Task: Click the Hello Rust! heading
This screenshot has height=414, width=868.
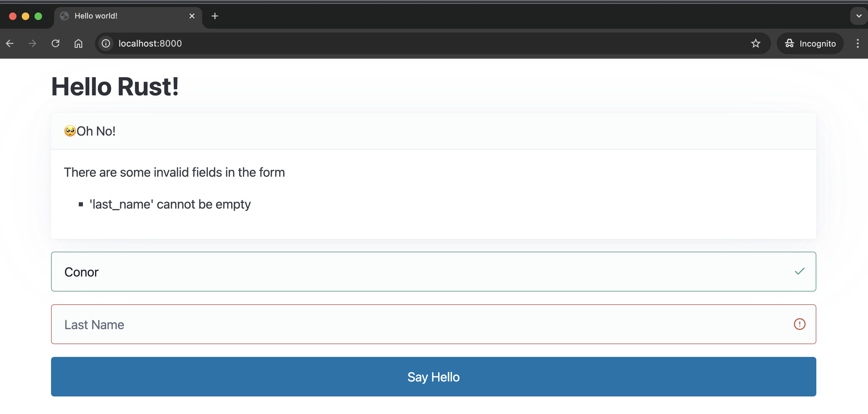Action: click(x=115, y=87)
